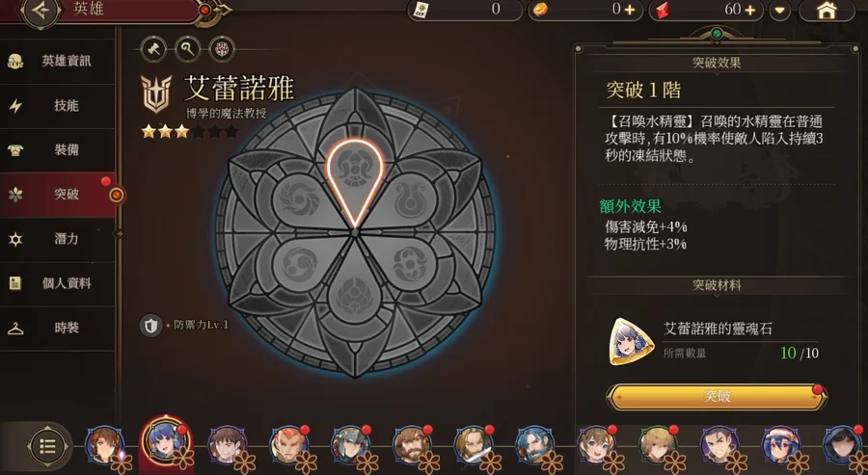Open 個人資料 section

click(58, 283)
